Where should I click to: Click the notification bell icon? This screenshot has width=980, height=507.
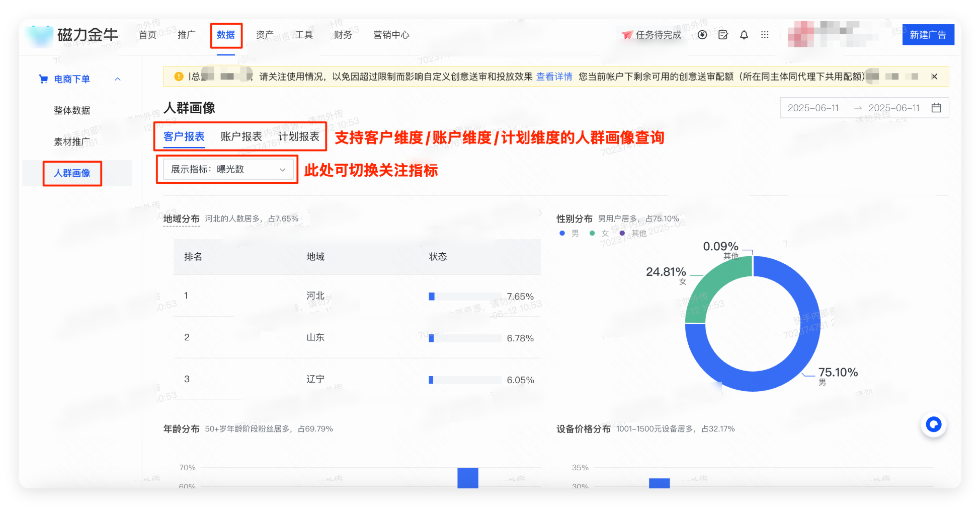pos(744,35)
